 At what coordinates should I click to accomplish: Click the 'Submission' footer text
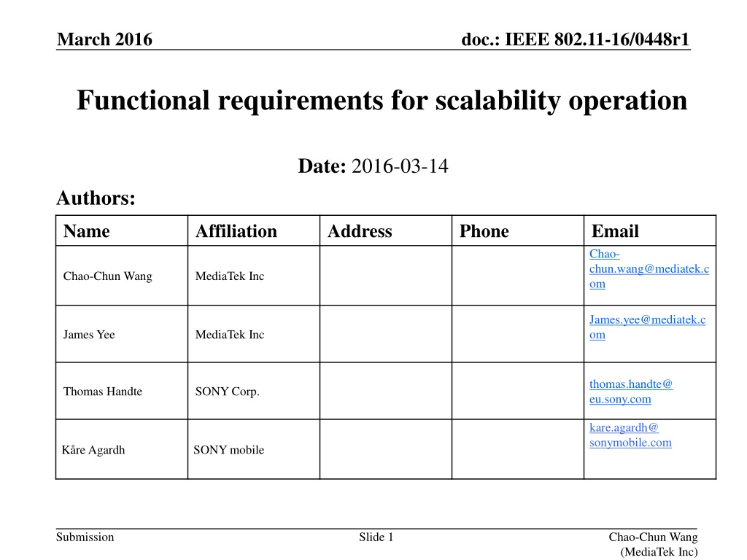click(85, 537)
